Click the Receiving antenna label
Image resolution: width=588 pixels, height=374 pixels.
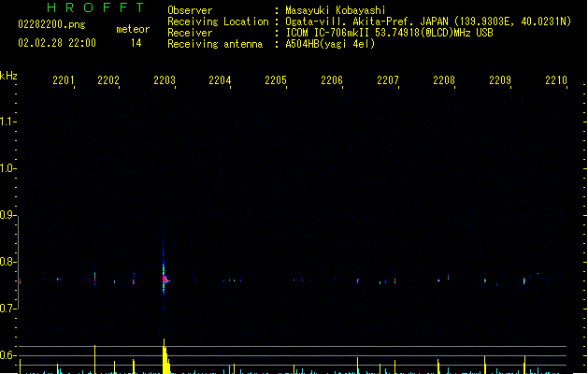[x=215, y=44]
